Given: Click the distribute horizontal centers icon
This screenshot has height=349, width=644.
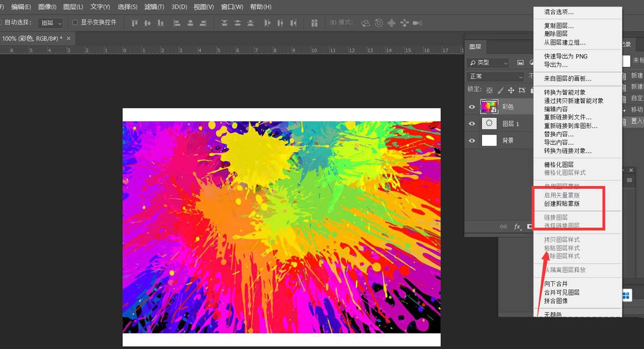Looking at the screenshot, I should click(280, 23).
